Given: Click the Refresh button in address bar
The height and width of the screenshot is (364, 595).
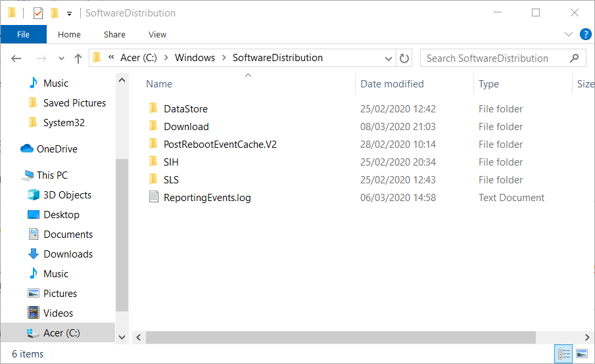Looking at the screenshot, I should pyautogui.click(x=404, y=58).
